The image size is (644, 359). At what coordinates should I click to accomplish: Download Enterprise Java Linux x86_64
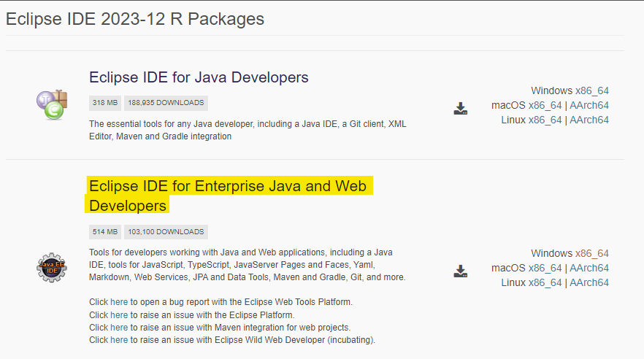(x=545, y=283)
